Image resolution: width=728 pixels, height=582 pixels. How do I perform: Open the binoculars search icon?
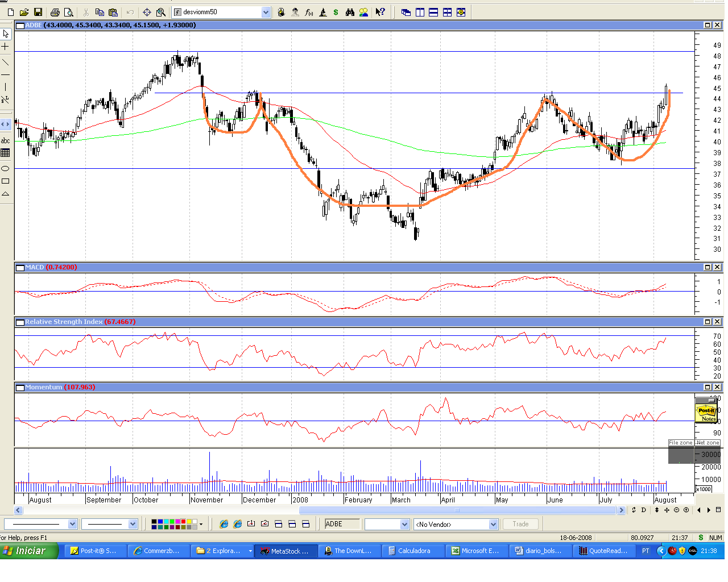tap(350, 12)
